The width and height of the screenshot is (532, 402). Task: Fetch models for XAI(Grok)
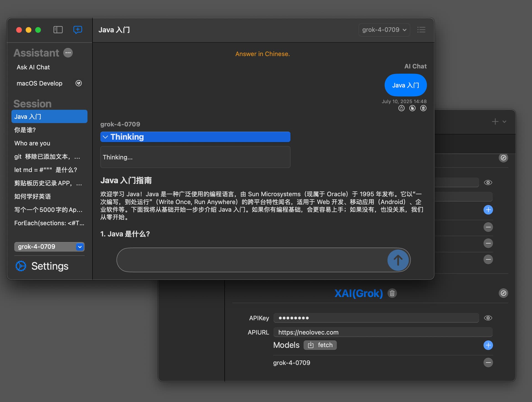[x=320, y=345]
